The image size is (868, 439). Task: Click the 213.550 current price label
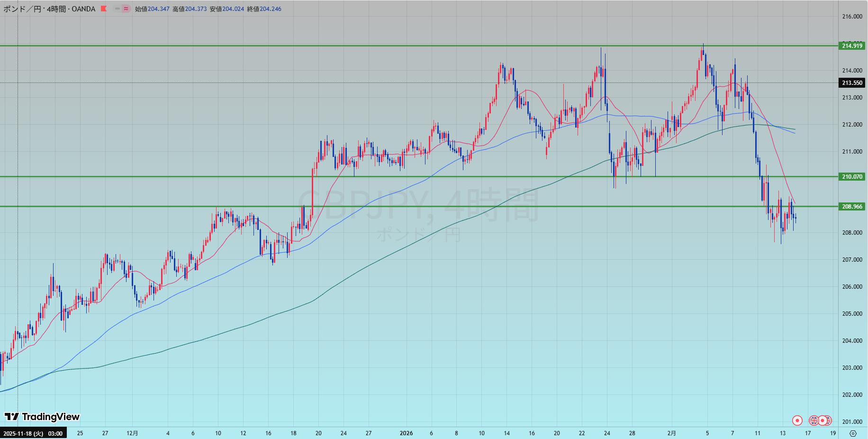point(852,83)
